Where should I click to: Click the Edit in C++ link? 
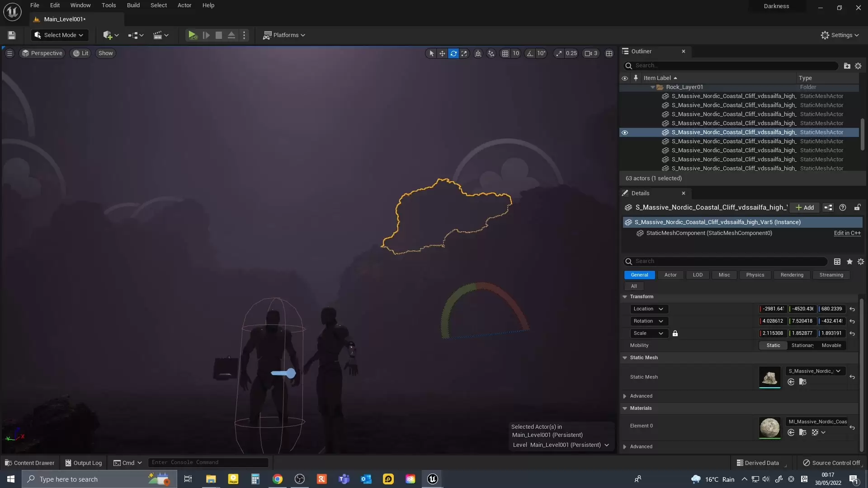coord(847,233)
